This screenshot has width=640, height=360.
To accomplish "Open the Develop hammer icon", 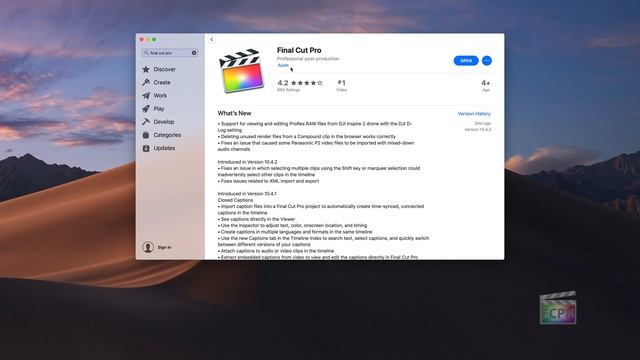I will point(146,122).
